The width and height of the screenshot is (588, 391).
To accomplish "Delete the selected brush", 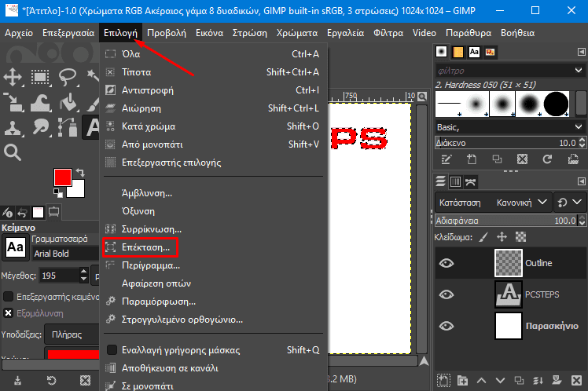I will click(522, 159).
